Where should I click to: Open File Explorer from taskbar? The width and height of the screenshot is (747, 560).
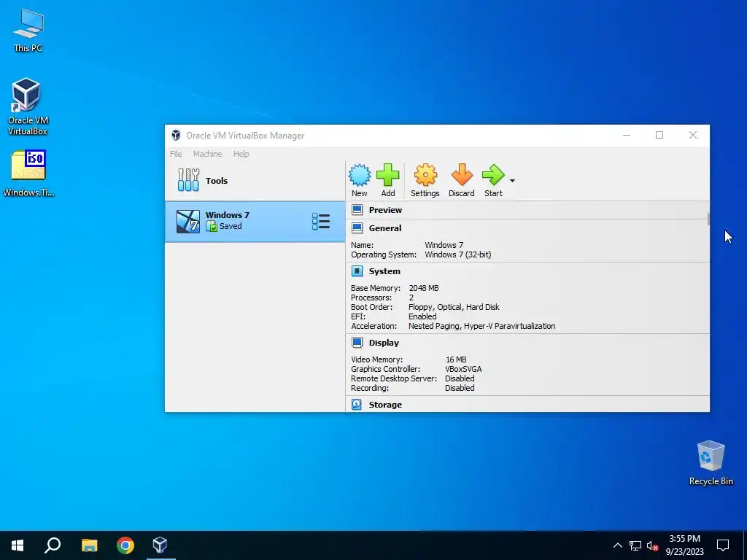[x=89, y=545]
